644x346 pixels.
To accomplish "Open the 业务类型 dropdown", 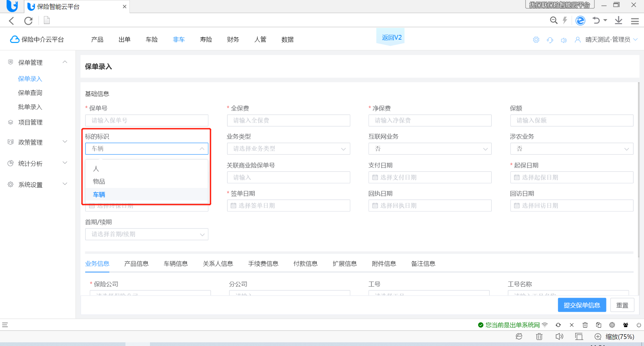I will tap(288, 149).
